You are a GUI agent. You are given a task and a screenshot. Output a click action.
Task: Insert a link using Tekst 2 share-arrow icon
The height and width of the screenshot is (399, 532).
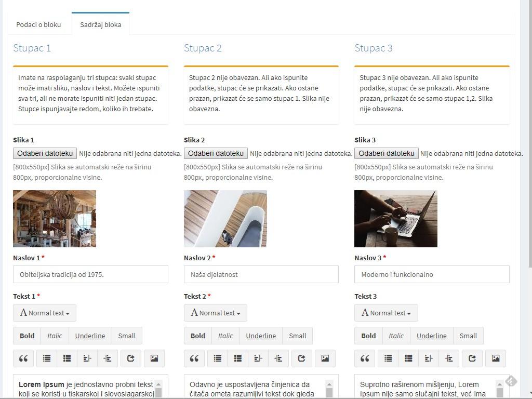click(301, 358)
